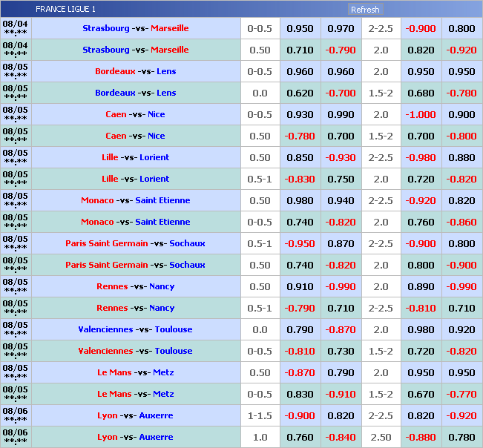Click the France Ligue 1 header title
The height and width of the screenshot is (448, 483).
65,10
